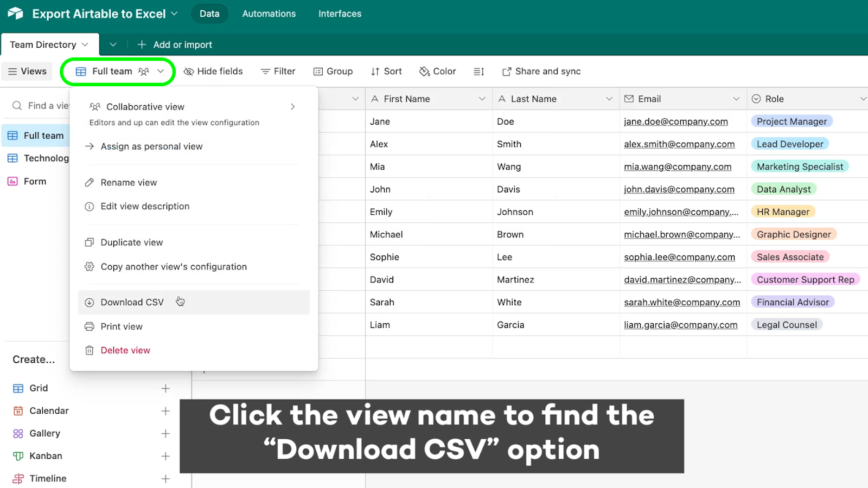The height and width of the screenshot is (488, 868).
Task: Add a new Timeline view with plus
Action: (x=165, y=479)
